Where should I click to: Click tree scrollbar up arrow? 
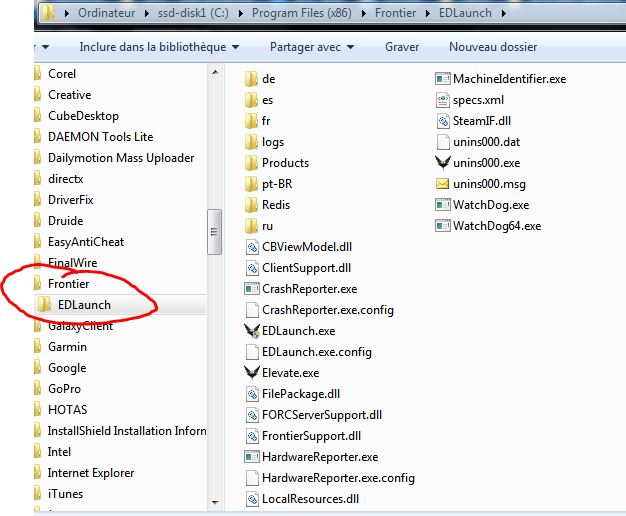coord(215,72)
